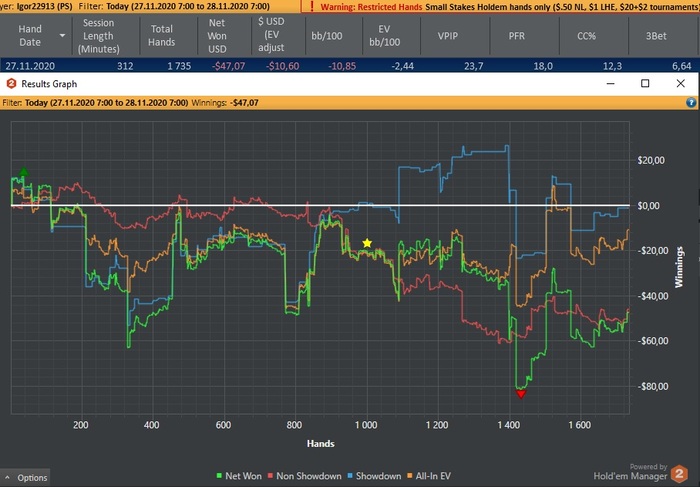Viewport: 700px width, 487px height.
Task: Expand the Options panel
Action: (26, 478)
